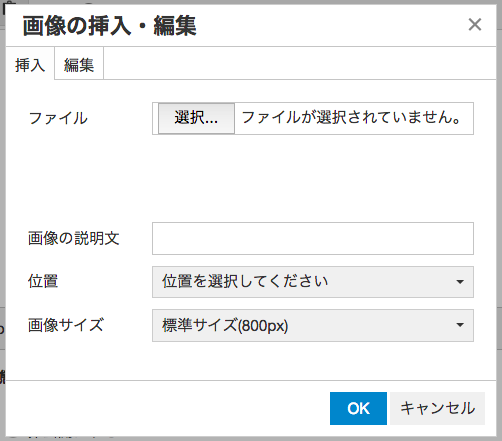Click the empty tab strip beside 編集

click(299, 63)
